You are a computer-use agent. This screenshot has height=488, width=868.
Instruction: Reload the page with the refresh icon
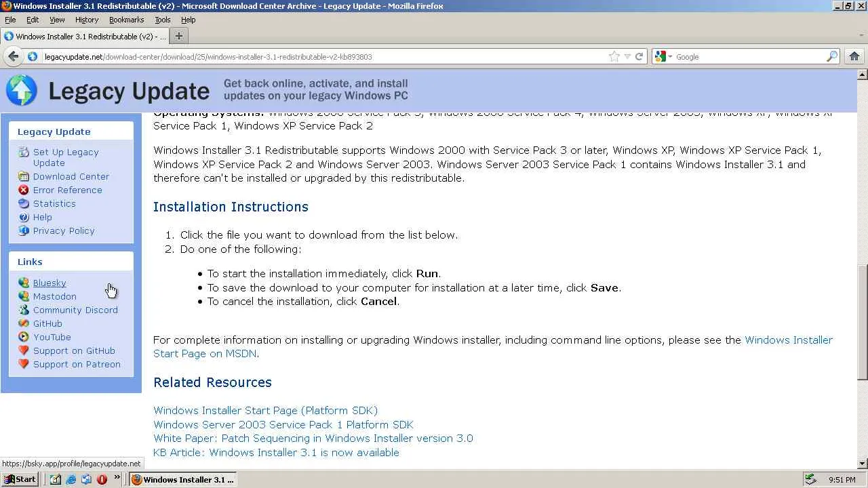click(639, 57)
